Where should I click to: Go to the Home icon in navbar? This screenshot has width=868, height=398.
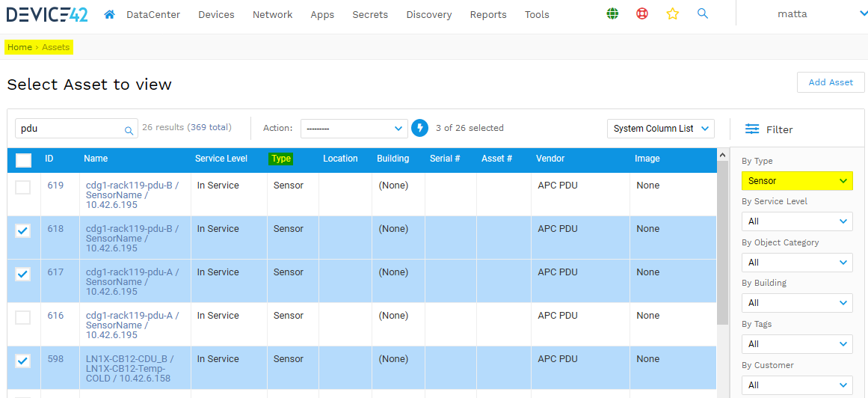(x=110, y=15)
